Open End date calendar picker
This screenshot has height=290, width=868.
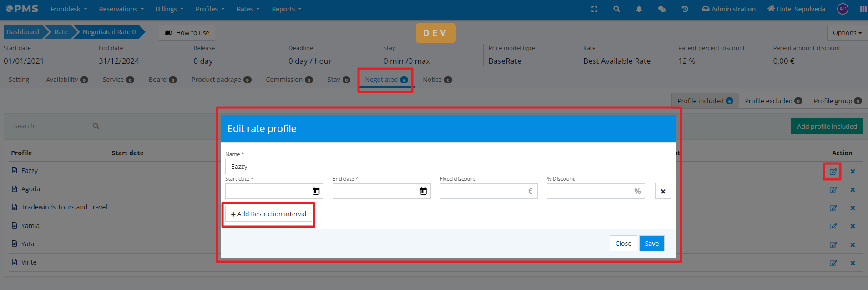point(423,191)
